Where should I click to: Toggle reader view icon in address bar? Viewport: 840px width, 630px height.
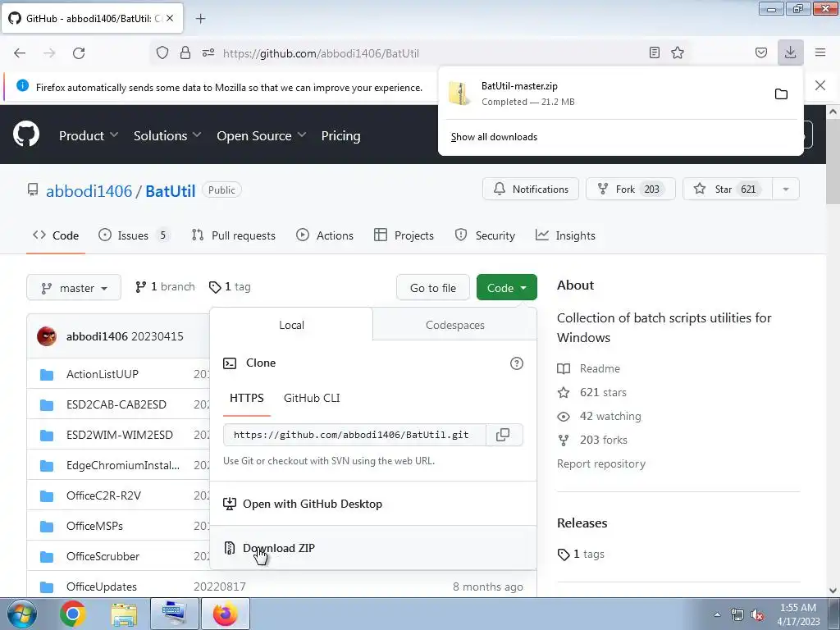point(654,52)
